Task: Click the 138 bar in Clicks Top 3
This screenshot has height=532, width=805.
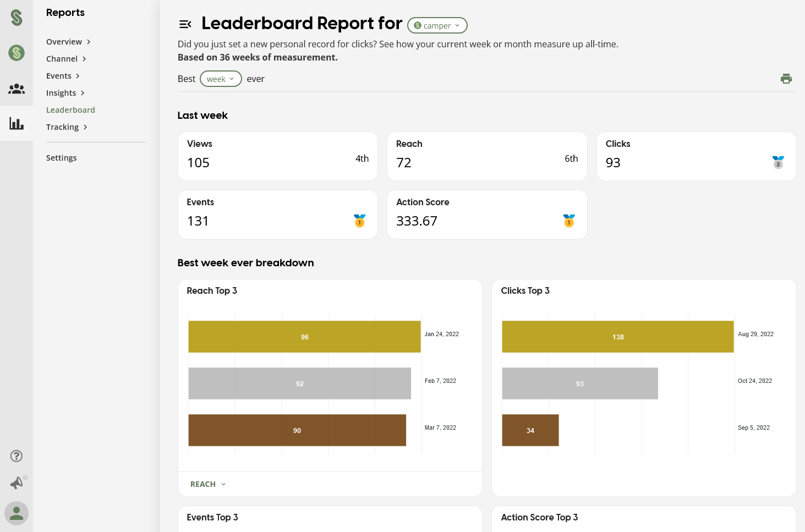Action: (x=618, y=336)
